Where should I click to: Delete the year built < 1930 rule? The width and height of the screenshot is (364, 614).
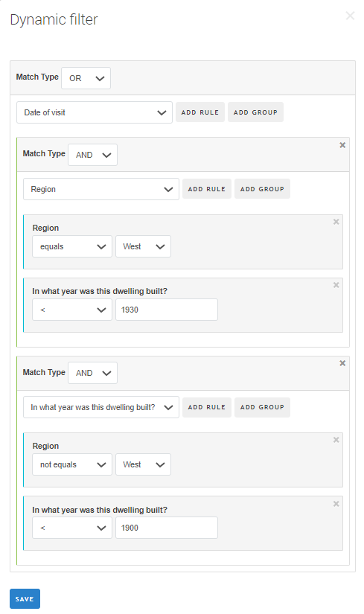336,285
